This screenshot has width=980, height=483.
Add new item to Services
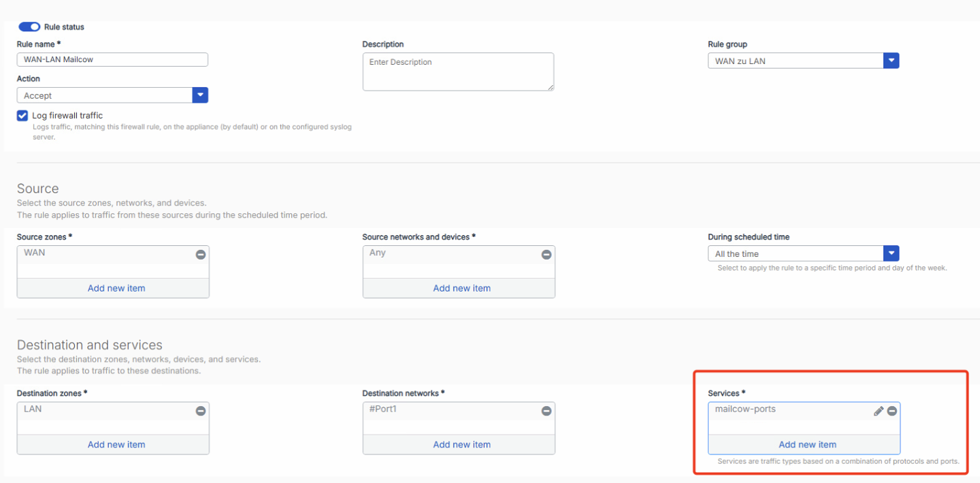pyautogui.click(x=807, y=444)
